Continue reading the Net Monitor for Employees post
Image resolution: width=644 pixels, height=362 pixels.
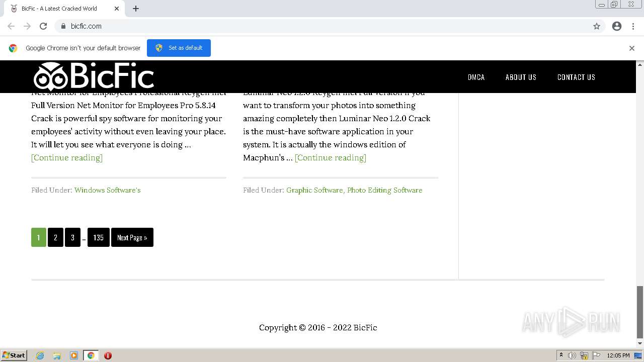pyautogui.click(x=67, y=157)
